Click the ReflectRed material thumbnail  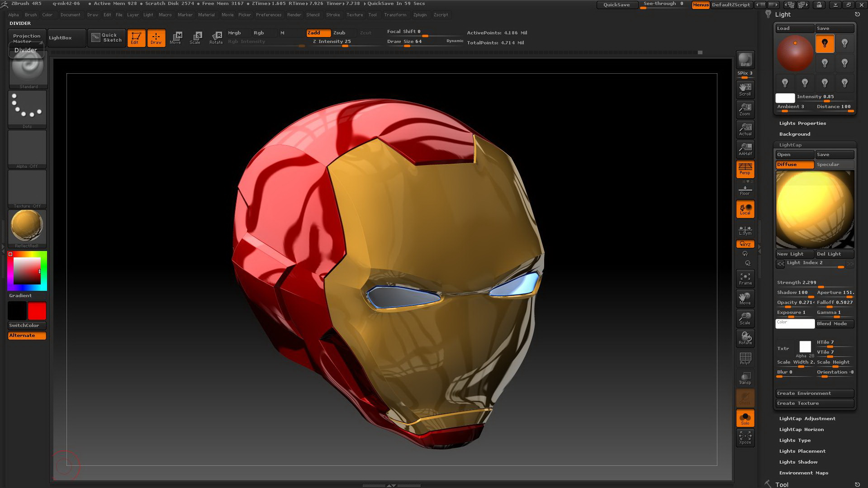tap(27, 225)
